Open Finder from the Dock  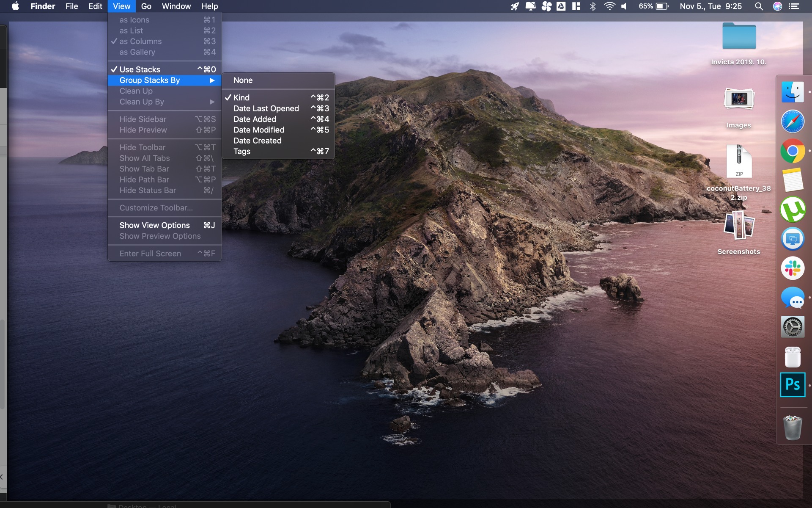793,92
